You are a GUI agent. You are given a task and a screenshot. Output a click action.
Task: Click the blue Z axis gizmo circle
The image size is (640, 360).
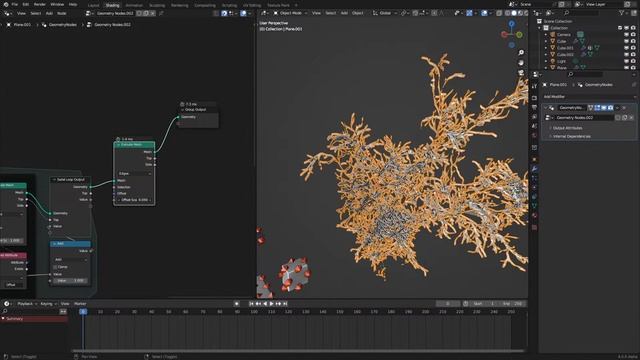(511, 24)
